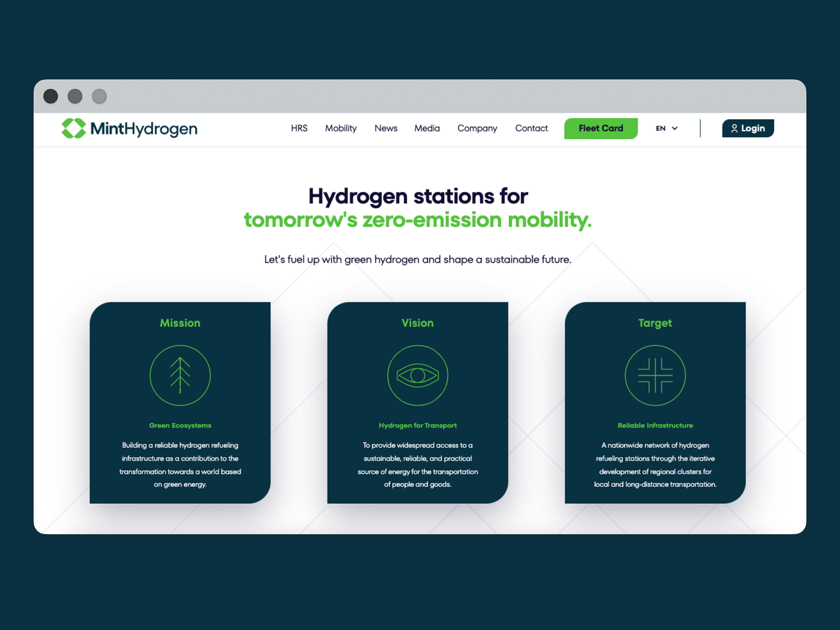Screen dimensions: 840x630
Task: Click the crossroads icon in Target card
Action: point(655,376)
